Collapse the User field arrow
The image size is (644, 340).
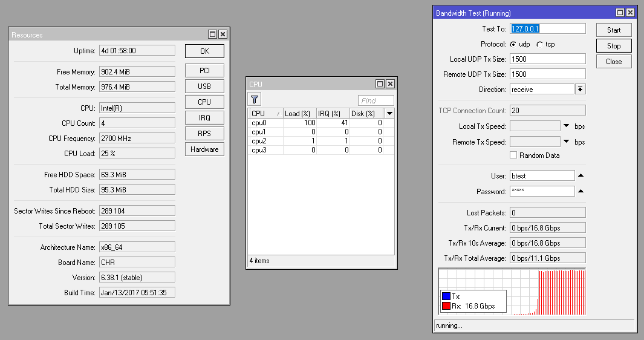[581, 175]
